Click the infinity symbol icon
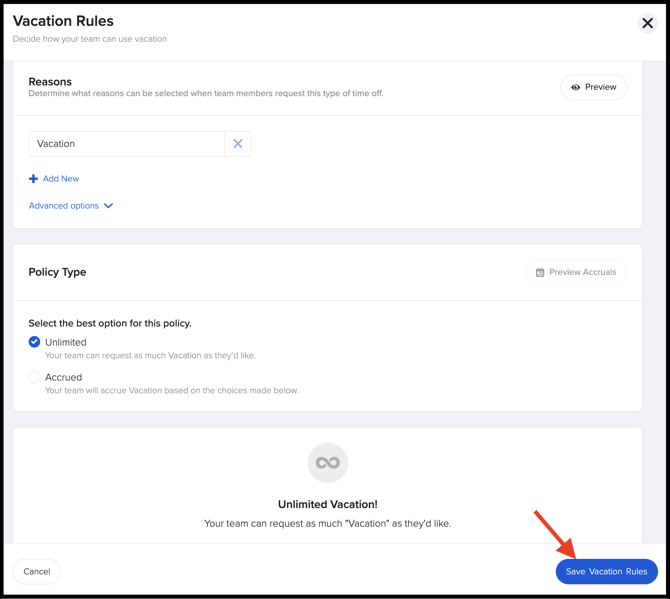Viewport: 670px width, 599px height. 327,462
